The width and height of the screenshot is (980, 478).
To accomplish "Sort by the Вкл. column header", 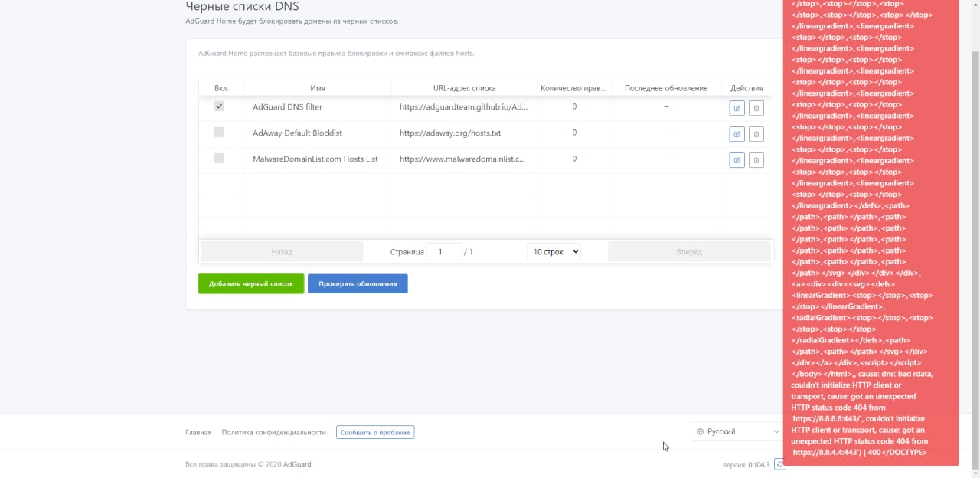I will (x=221, y=88).
